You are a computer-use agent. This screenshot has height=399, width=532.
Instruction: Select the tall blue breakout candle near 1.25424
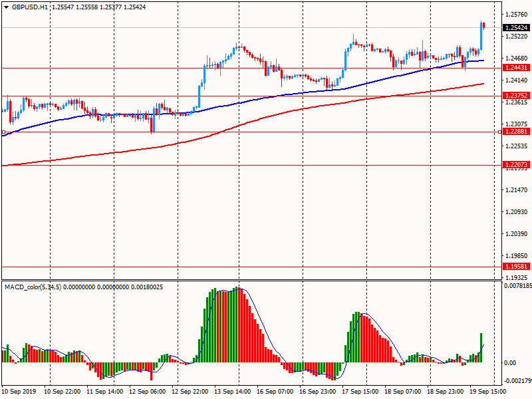(481, 36)
